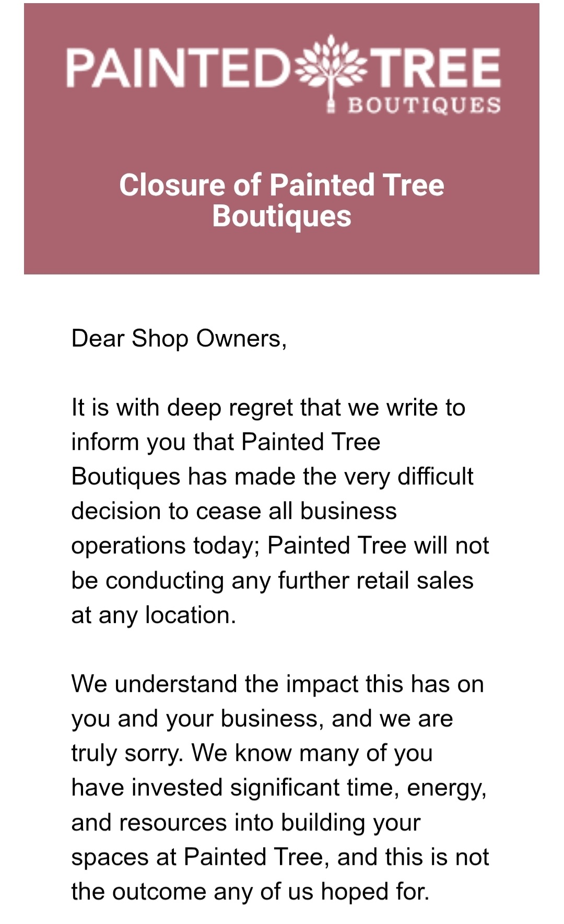The image size is (564, 924).
Task: Click the word PAINTED in the logo
Action: point(178,68)
